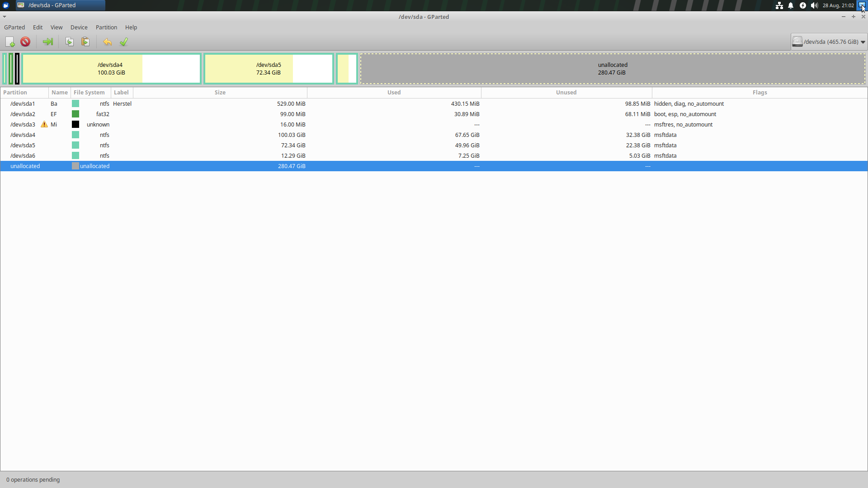Click flags 'boot, esp, no_automount' cell
The image size is (868, 488).
pos(685,114)
